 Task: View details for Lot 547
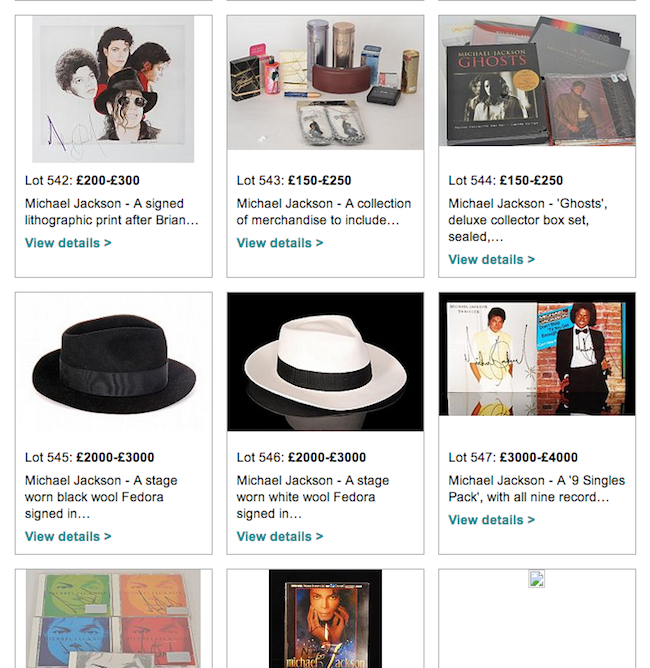click(x=491, y=520)
